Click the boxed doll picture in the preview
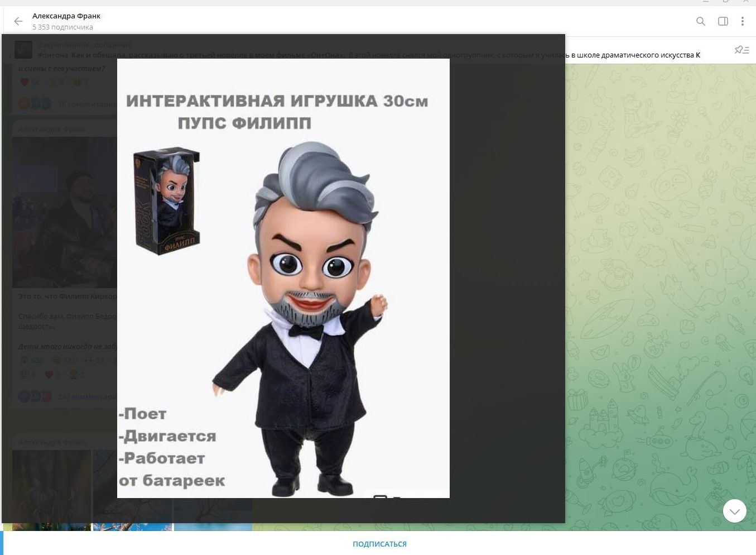Viewport: 756px width, 555px height. 167,200
